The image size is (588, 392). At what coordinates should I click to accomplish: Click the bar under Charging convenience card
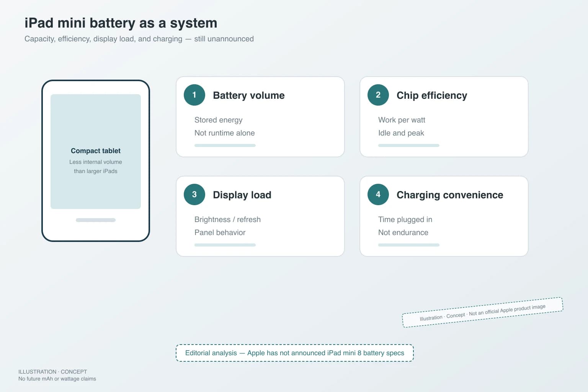pos(409,245)
